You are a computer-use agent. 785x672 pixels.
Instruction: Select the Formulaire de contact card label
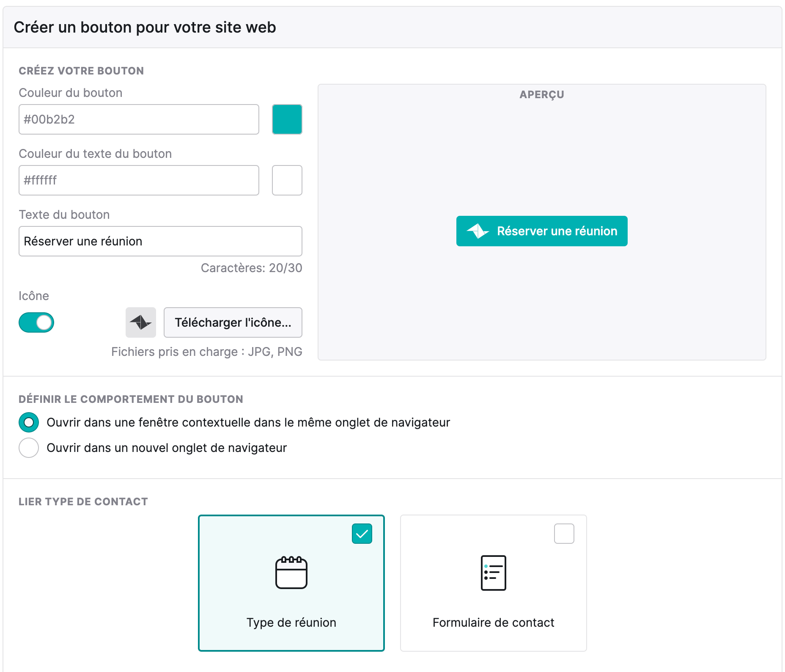tap(493, 622)
